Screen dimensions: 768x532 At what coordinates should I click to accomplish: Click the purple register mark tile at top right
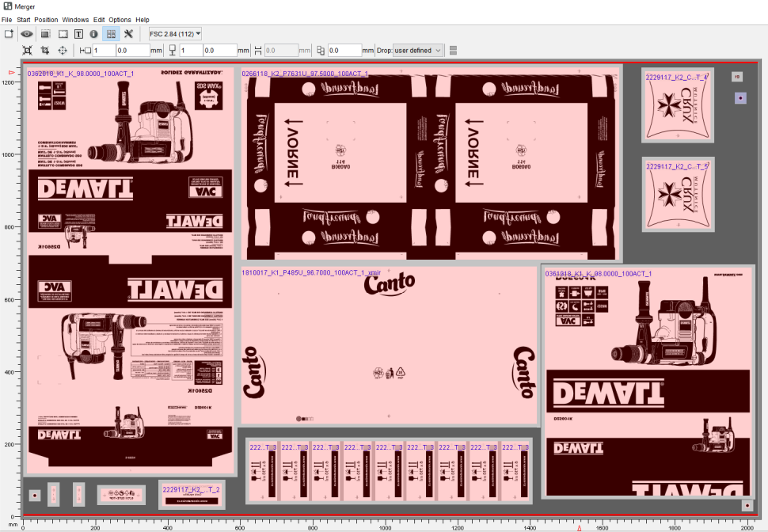(x=740, y=98)
